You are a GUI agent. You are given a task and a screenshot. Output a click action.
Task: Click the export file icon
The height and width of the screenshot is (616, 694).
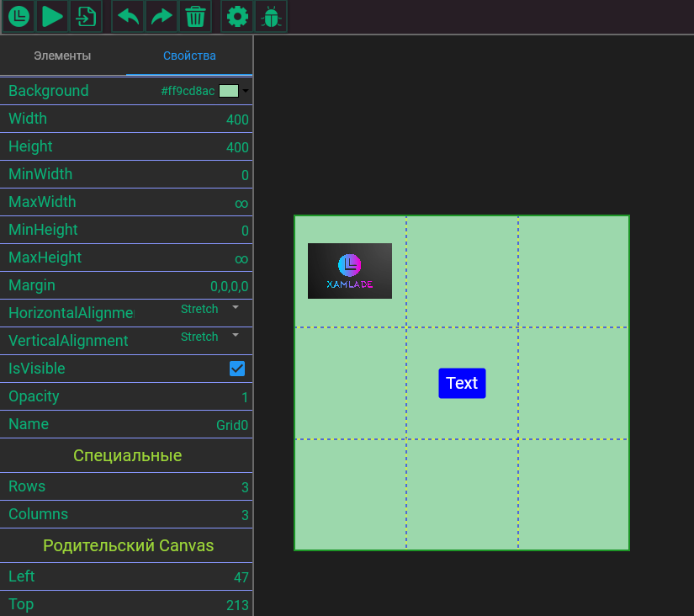[x=86, y=16]
